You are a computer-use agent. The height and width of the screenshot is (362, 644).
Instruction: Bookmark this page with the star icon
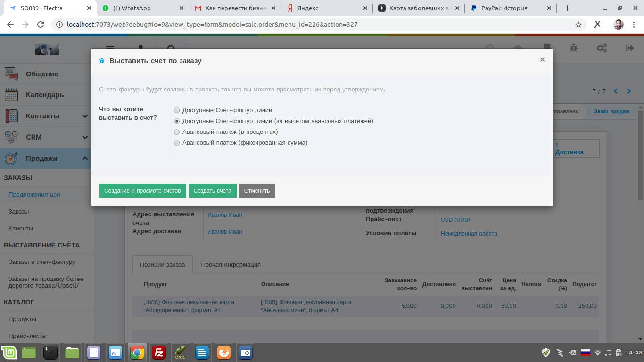578,25
